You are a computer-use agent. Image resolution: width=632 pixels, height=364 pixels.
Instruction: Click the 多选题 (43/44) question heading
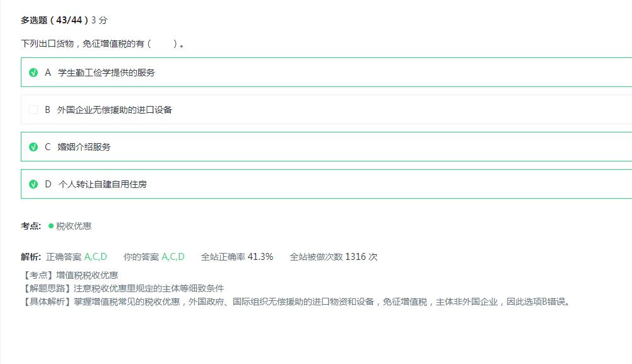pos(55,20)
